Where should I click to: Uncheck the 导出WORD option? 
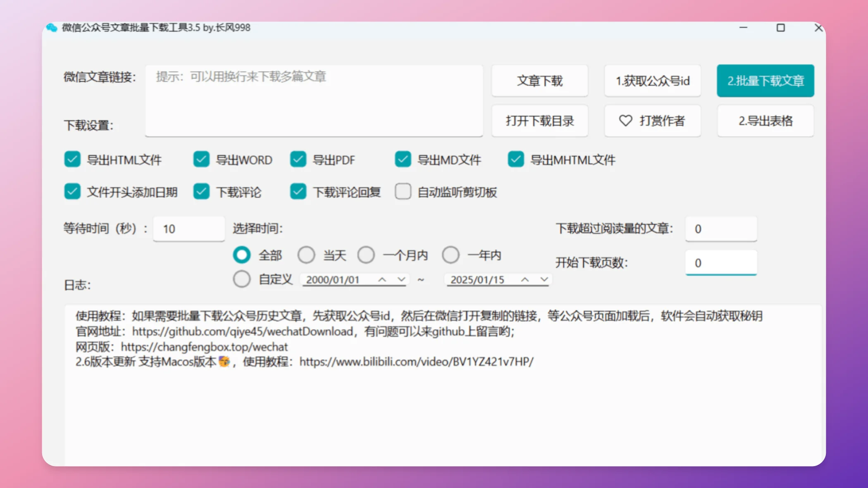[201, 159]
